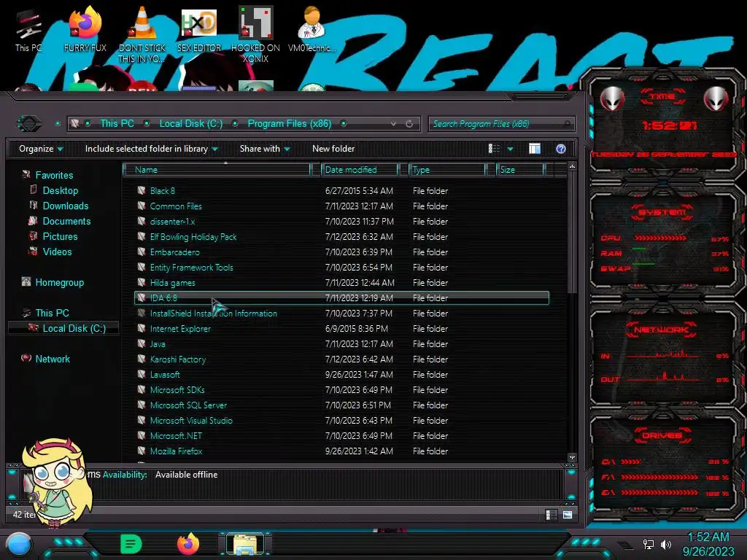
Task: Select the Embarcadero folder
Action: [341, 252]
